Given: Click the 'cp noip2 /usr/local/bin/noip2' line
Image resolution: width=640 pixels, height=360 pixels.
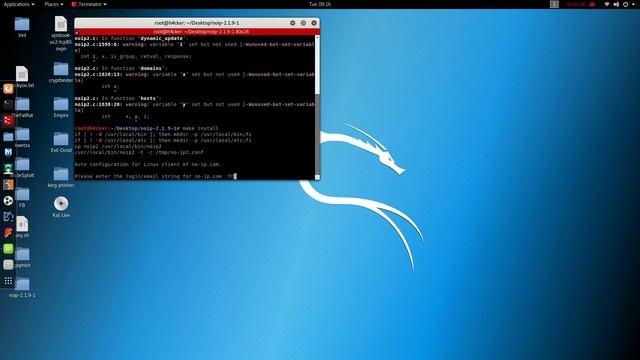Looking at the screenshot, I should [x=118, y=146].
